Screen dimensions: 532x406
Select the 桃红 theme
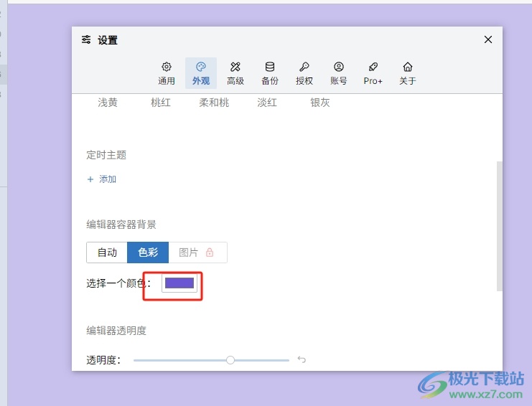pos(161,103)
